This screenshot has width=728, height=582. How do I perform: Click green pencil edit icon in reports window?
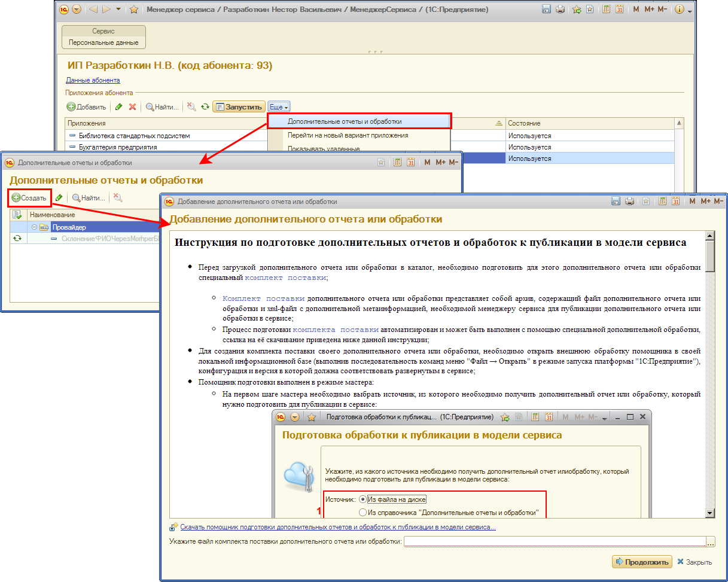click(59, 198)
